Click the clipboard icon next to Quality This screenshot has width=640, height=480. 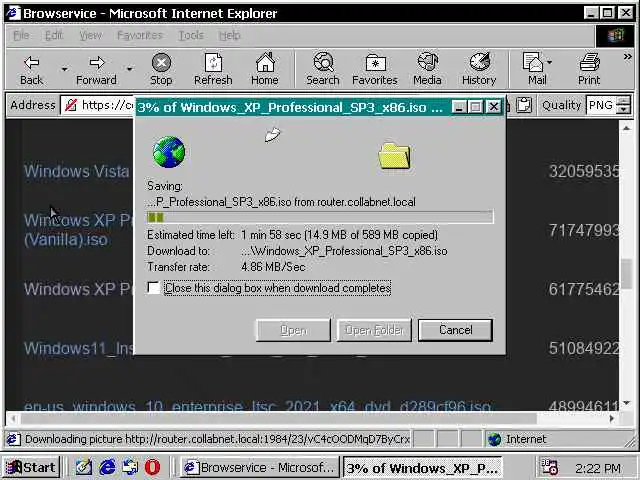pos(524,105)
